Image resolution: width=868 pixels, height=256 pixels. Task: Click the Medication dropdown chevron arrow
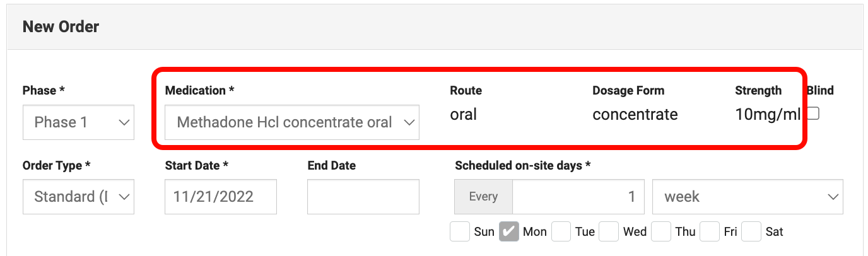408,122
